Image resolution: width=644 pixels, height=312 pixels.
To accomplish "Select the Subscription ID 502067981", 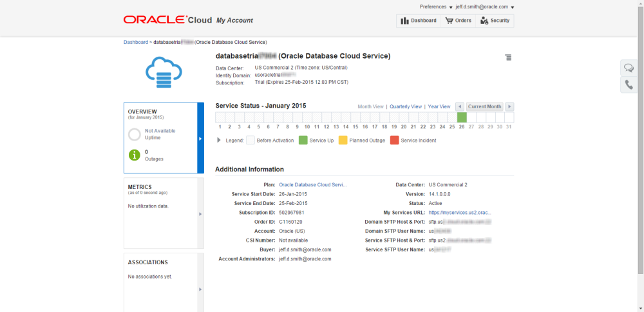I will [x=292, y=213].
